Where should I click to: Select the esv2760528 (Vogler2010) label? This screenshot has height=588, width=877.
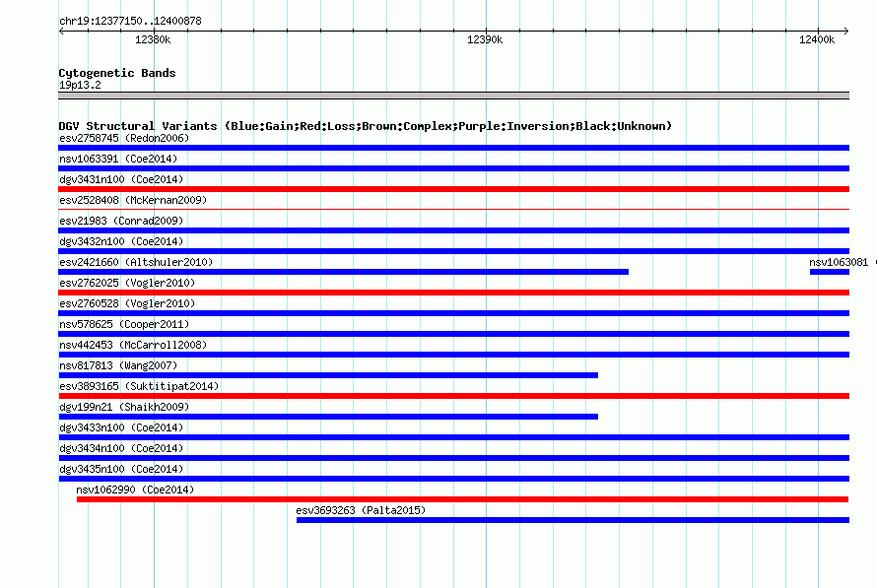127,303
